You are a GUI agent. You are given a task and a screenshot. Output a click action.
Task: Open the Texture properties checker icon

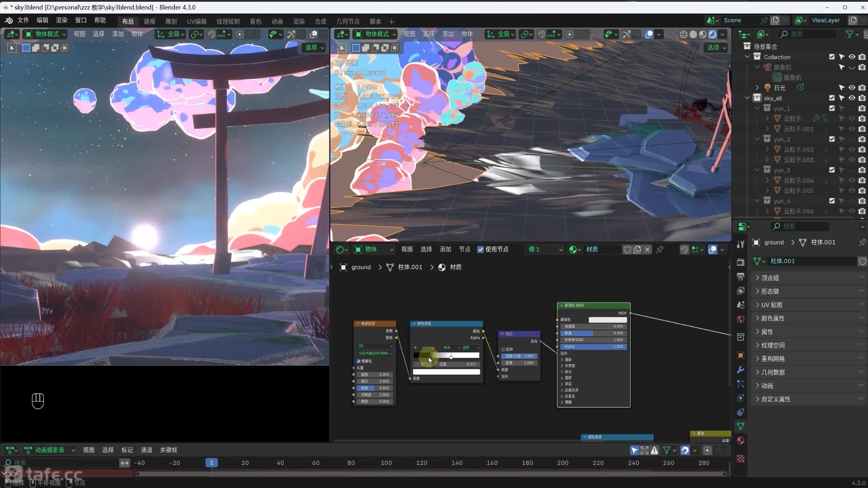pyautogui.click(x=741, y=459)
